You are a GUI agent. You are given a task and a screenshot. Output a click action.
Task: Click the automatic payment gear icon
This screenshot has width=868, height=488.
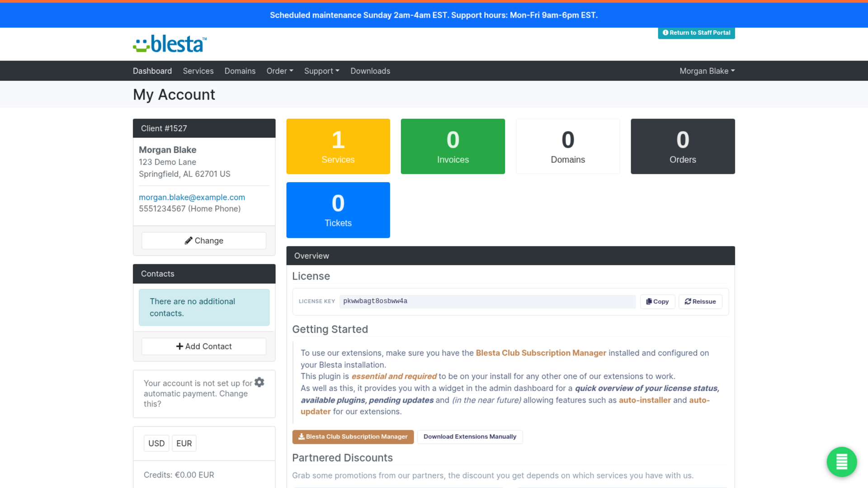(259, 382)
